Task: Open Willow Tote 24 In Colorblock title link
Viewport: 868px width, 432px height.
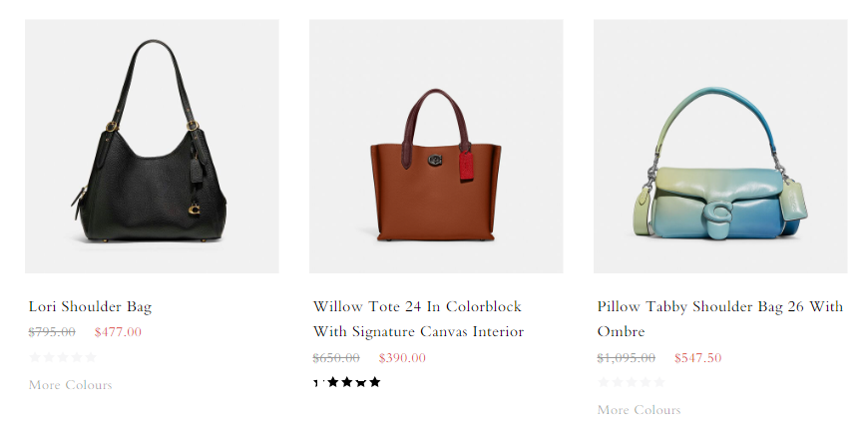Action: 418,319
